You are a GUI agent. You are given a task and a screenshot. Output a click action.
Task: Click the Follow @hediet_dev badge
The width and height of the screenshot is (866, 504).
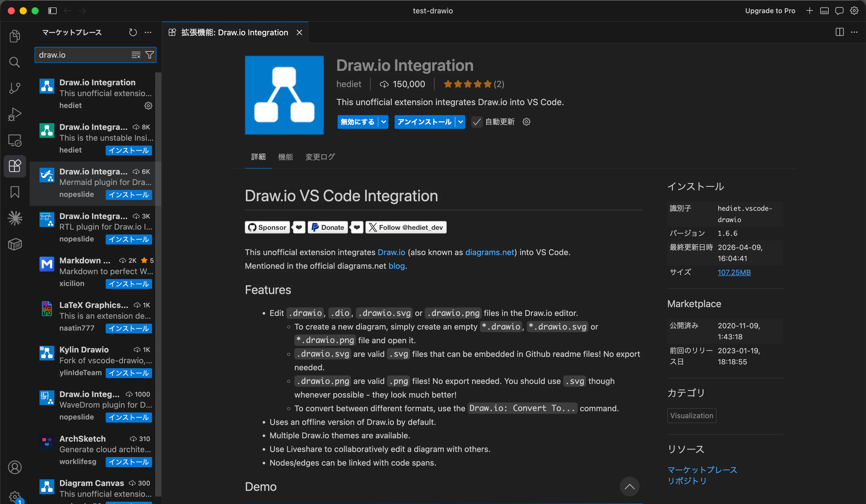click(x=406, y=228)
